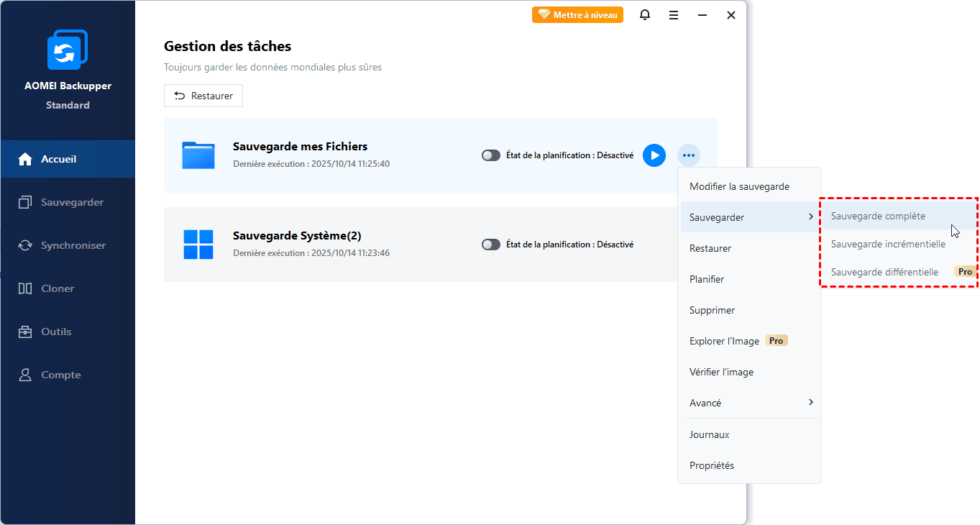Image resolution: width=980 pixels, height=525 pixels.
Task: Click the three-dots more options icon
Action: pos(689,155)
